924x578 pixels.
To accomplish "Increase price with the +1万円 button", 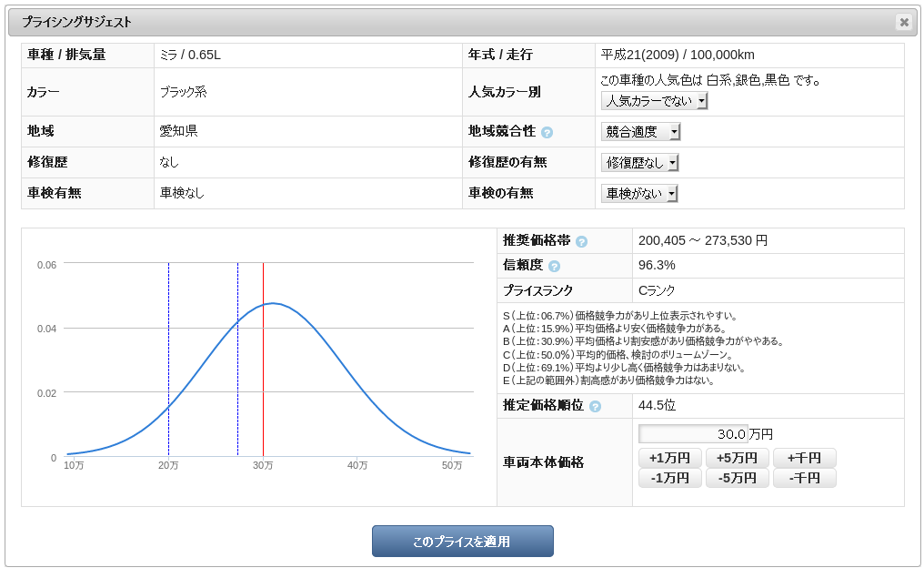I will [x=669, y=458].
